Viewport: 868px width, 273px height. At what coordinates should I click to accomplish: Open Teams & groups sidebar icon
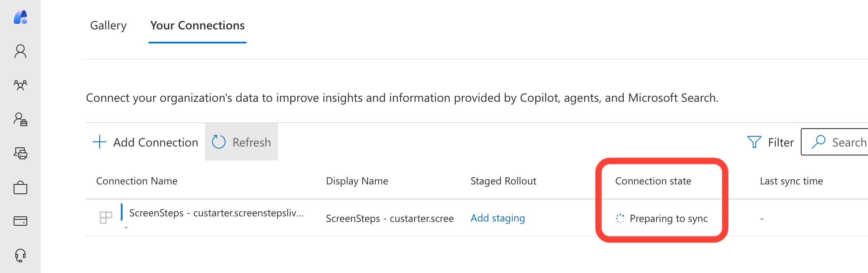coord(20,85)
